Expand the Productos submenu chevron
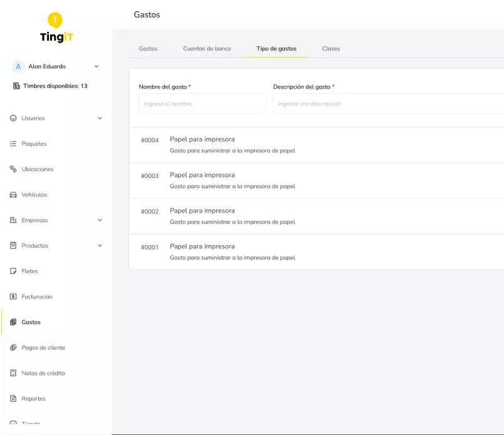 [x=100, y=246]
